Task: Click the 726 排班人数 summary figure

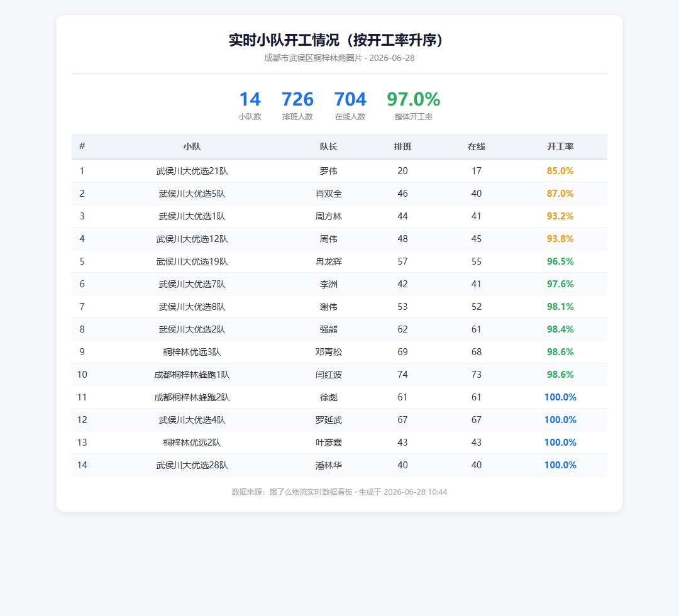Action: coord(297,105)
